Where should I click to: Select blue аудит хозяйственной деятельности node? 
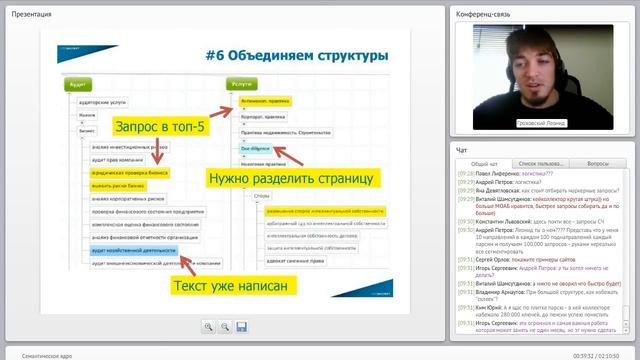134,250
